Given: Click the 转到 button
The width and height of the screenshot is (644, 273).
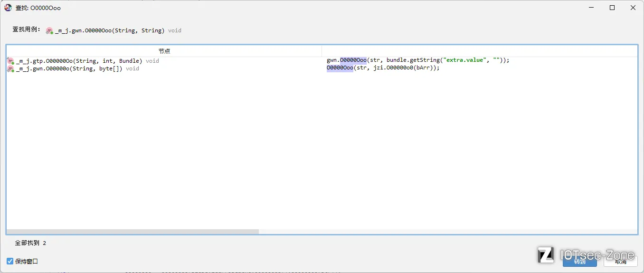Looking at the screenshot, I should coord(579,261).
